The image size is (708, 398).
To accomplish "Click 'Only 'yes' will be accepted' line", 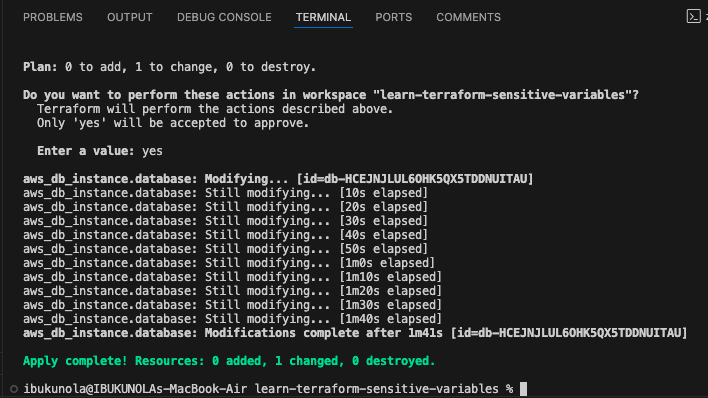I will 173,123.
